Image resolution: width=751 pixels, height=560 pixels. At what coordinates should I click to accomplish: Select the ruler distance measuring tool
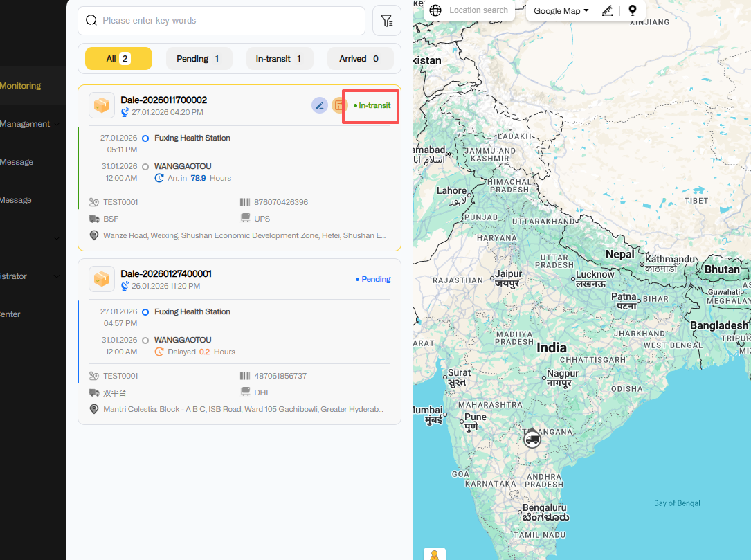(608, 10)
